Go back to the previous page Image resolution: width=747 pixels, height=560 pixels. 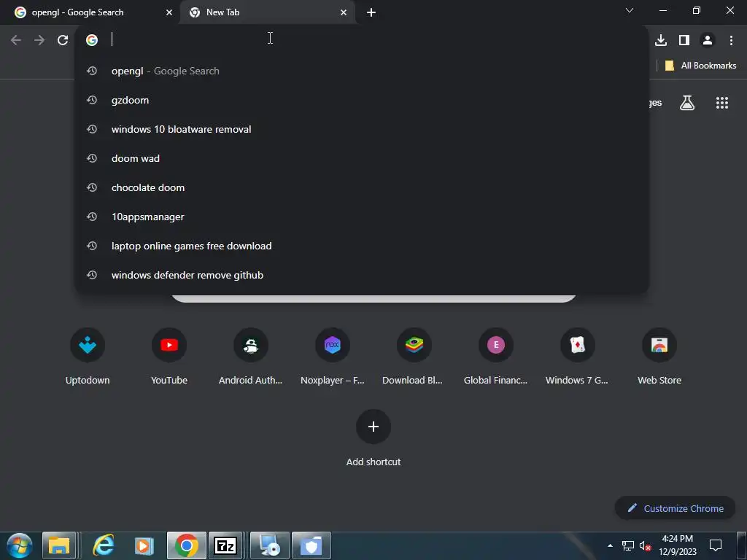[x=16, y=40]
